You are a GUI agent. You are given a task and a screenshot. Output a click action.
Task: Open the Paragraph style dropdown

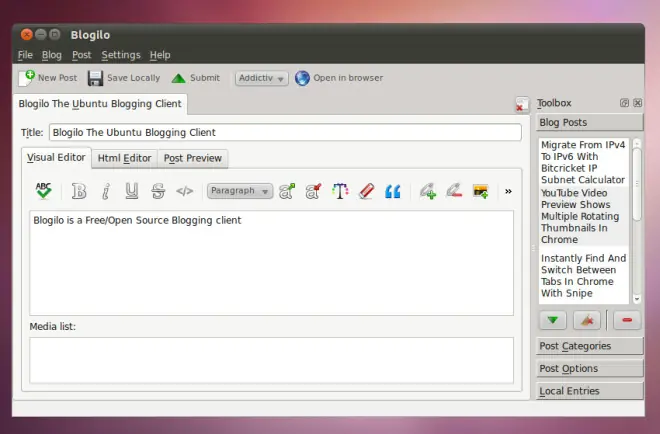pyautogui.click(x=240, y=191)
